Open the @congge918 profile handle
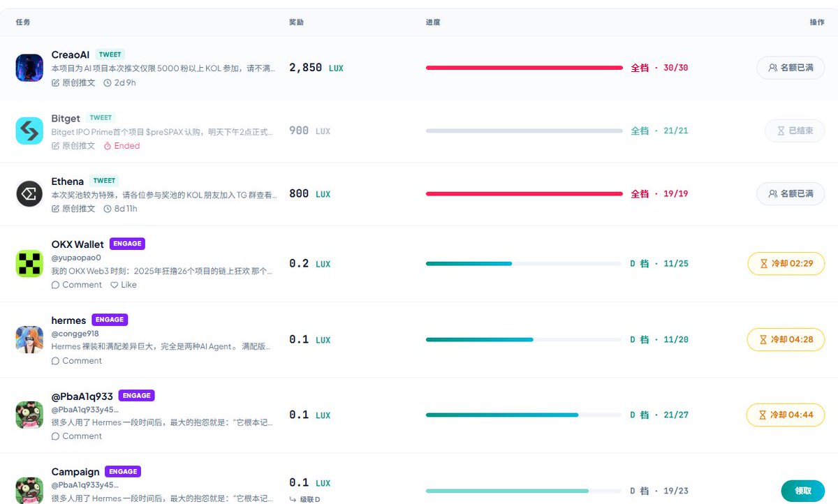 [x=75, y=334]
